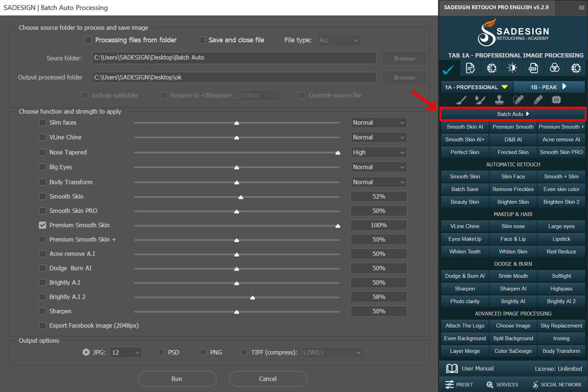
Task: Open the document with checkmark icon tab
Action: [x=470, y=68]
